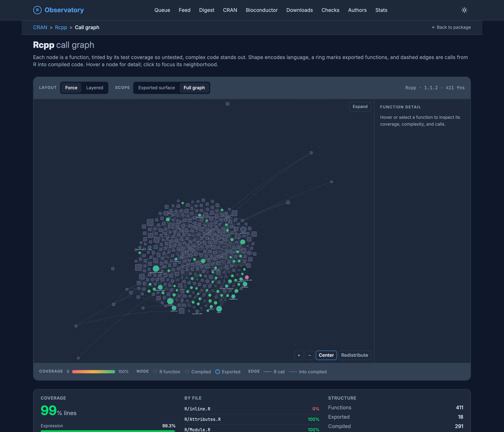Zoom out with the minus button

309,355
